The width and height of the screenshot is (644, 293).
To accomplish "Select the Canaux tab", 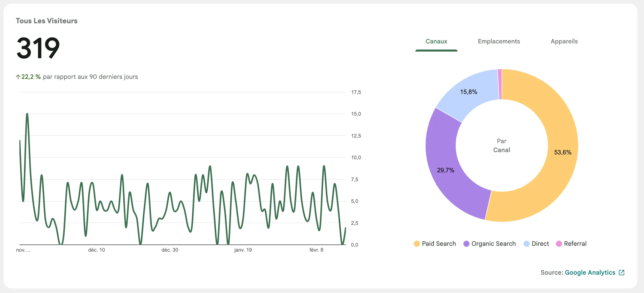I will coord(436,41).
